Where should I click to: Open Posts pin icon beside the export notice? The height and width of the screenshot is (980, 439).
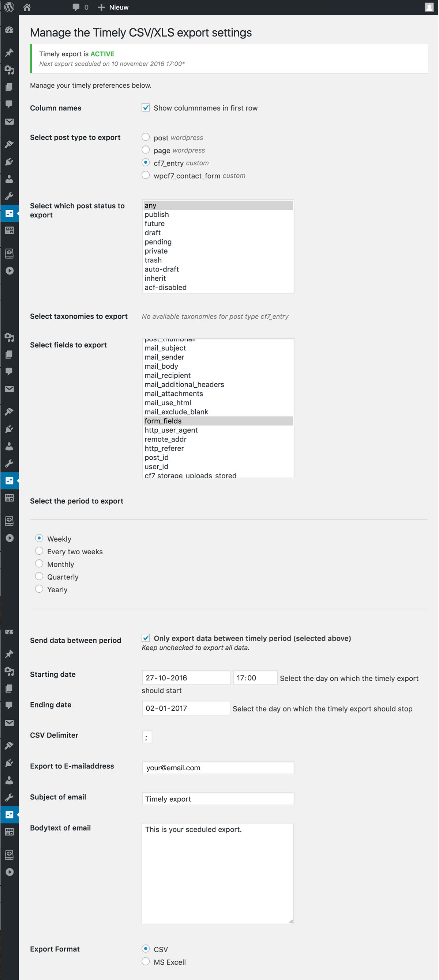click(9, 53)
